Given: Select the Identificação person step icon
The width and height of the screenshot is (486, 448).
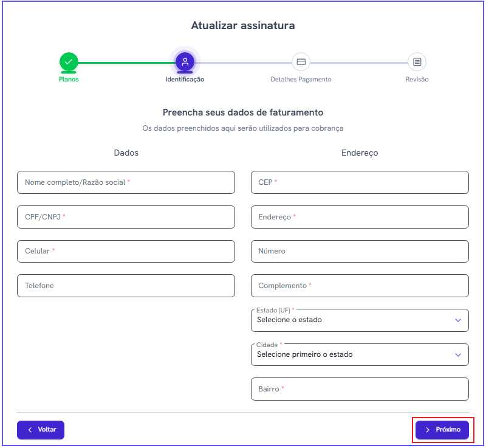Looking at the screenshot, I should coord(185,61).
